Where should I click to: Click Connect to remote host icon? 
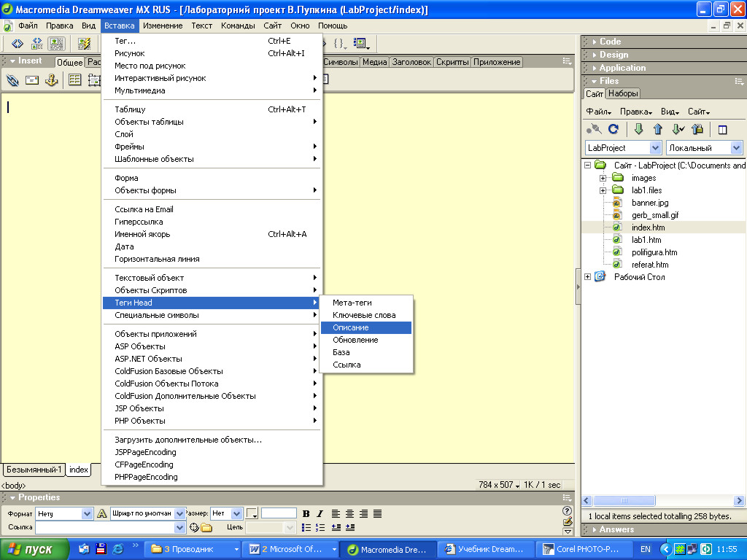(x=594, y=129)
